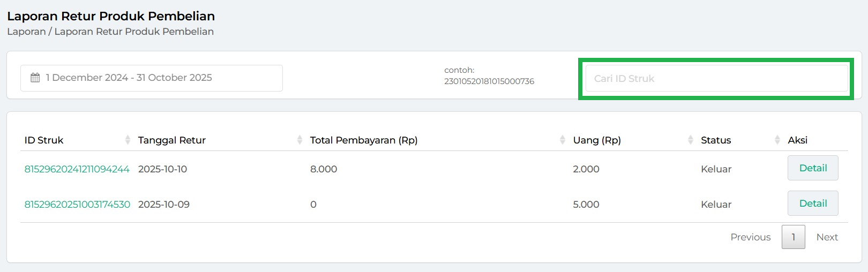Click sort arrows beside ID Struk header
Image resolution: width=868 pixels, height=272 pixels.
128,140
